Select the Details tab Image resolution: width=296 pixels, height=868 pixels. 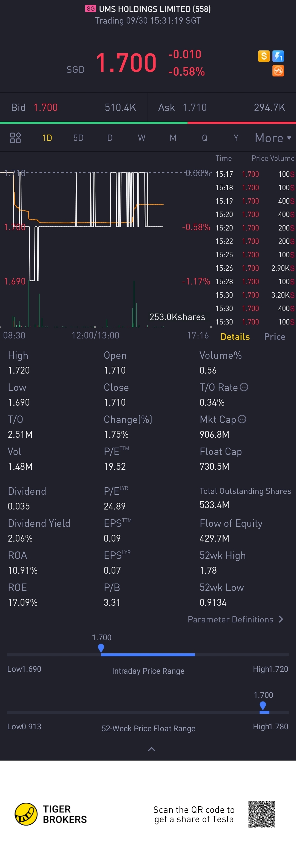pos(235,337)
